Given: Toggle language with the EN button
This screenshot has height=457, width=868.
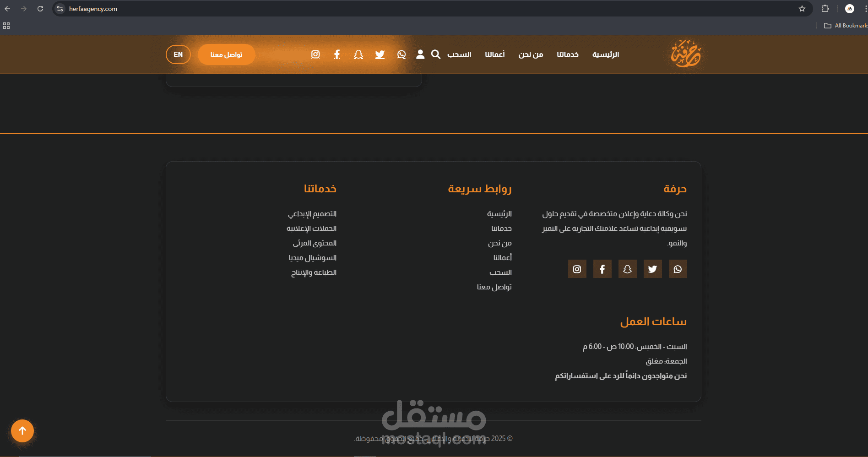Looking at the screenshot, I should click(178, 54).
